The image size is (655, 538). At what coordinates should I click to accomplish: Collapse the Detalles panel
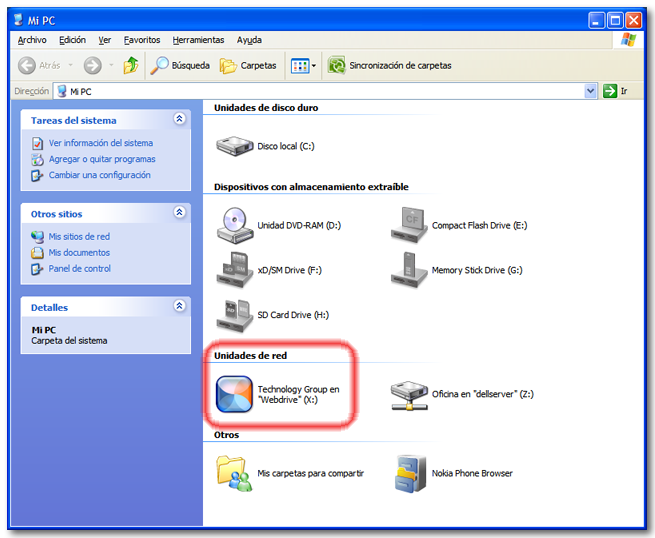coord(179,306)
